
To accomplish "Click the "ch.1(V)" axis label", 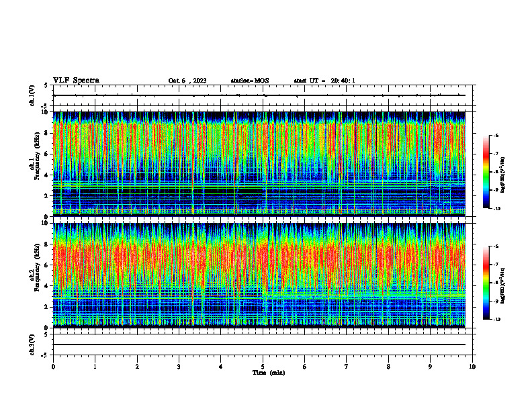I will click(x=32, y=95).
